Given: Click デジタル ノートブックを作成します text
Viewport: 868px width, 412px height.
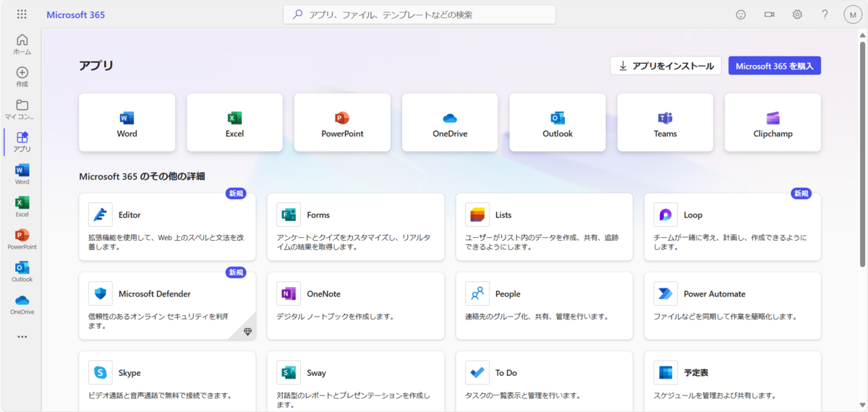Looking at the screenshot, I should [335, 317].
